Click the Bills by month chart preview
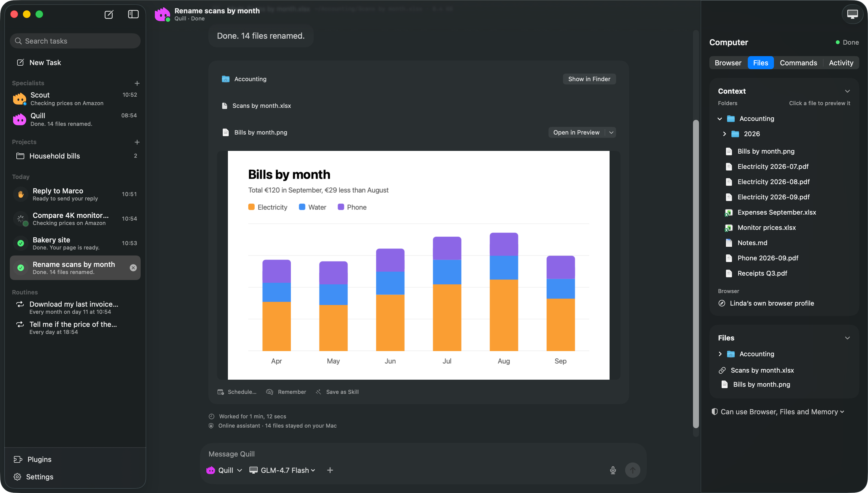 point(418,265)
